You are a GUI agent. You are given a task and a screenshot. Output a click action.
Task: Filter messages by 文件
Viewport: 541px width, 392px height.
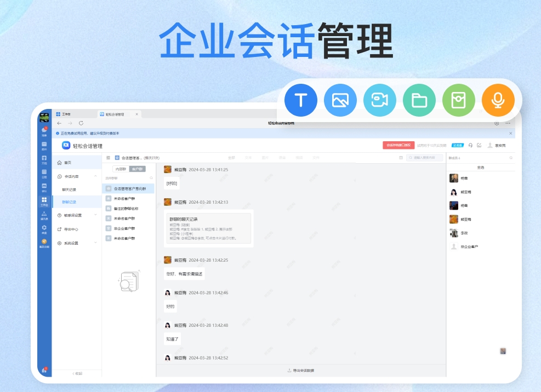316,158
